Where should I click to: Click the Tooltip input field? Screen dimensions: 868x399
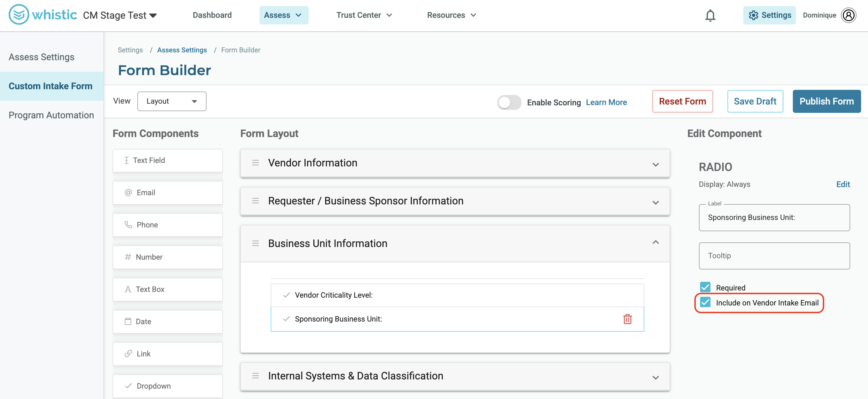(774, 256)
